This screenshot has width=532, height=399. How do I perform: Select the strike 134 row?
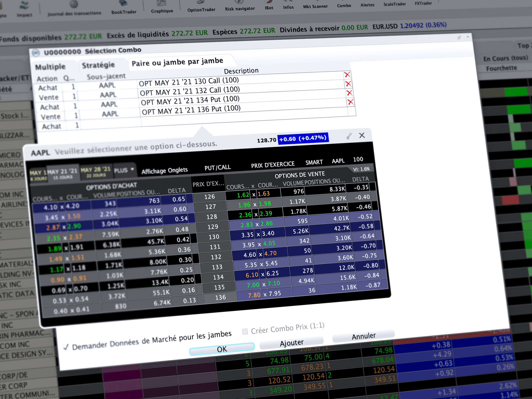(218, 277)
